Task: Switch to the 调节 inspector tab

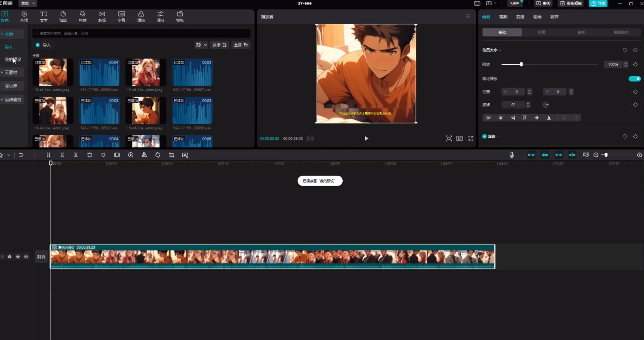Action: tap(554, 17)
